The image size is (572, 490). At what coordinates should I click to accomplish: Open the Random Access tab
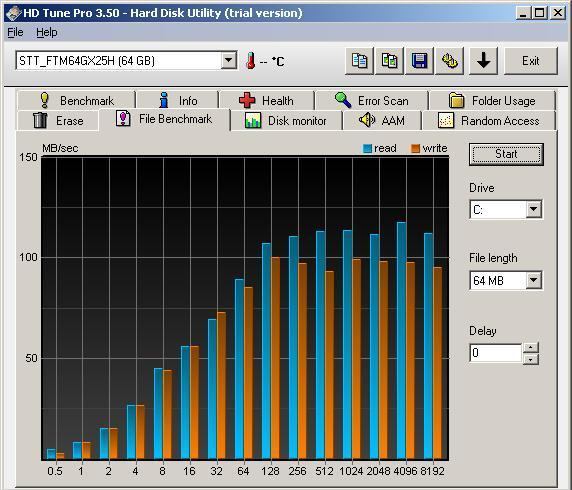(x=489, y=120)
